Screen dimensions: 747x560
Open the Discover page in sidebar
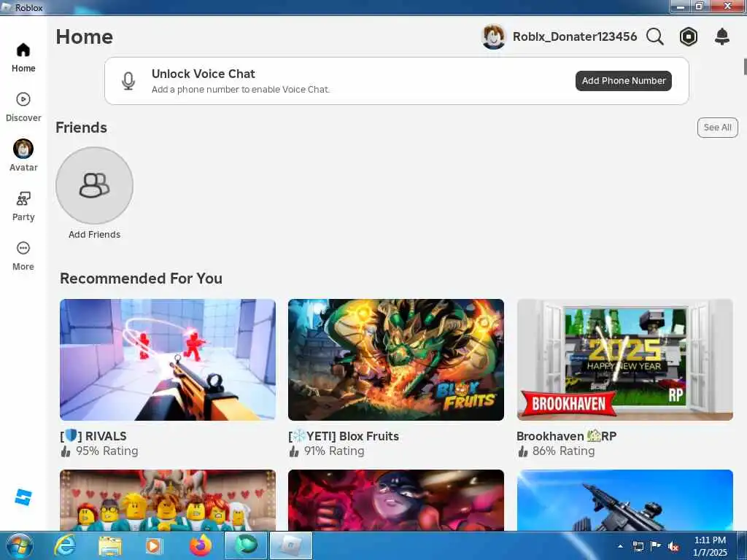click(x=23, y=107)
